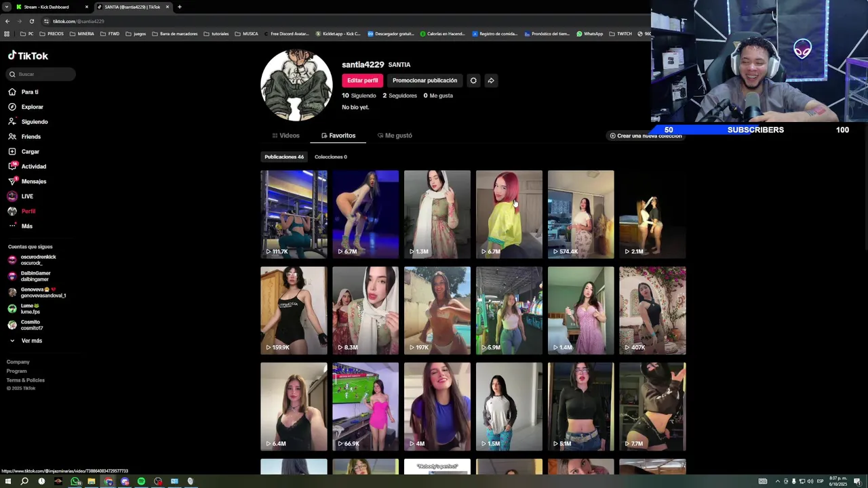Open video with 66.9K views
The width and height of the screenshot is (868, 488).
366,407
